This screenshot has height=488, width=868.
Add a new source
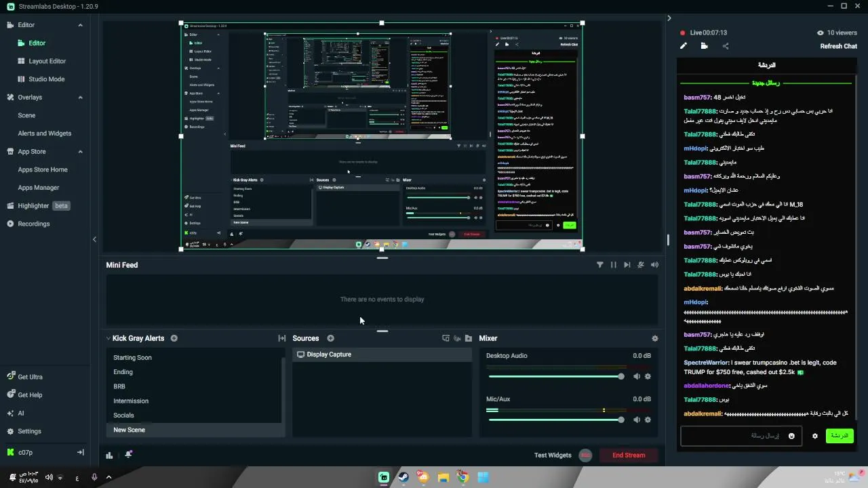pyautogui.click(x=331, y=338)
